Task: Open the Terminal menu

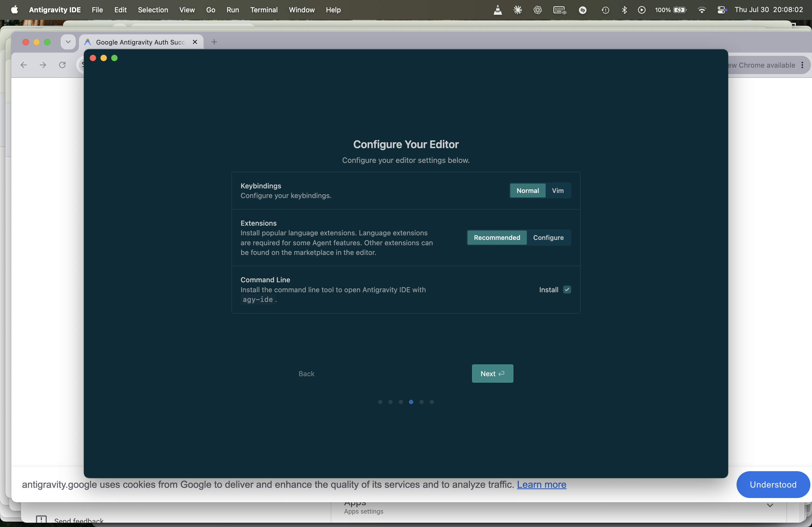Action: pyautogui.click(x=264, y=10)
